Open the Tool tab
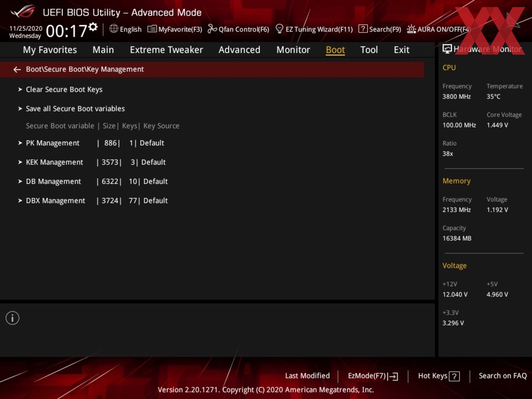Screen dimensions: 532x399 click(x=369, y=50)
